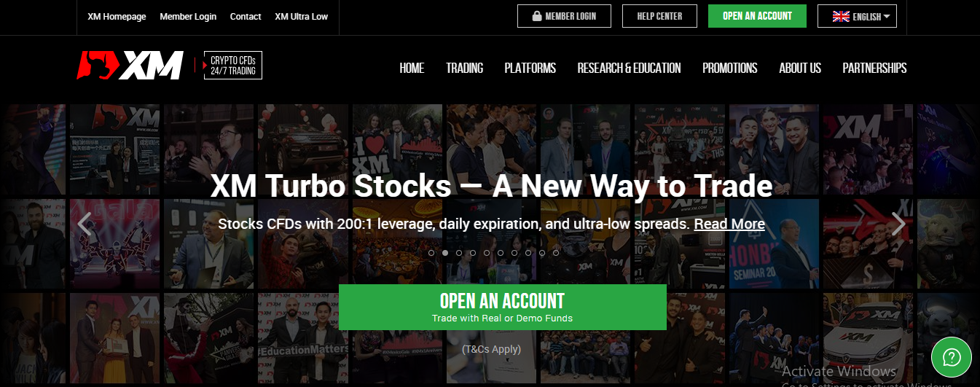Click the UK flag icon
The image size is (980, 387).
[x=841, y=16]
